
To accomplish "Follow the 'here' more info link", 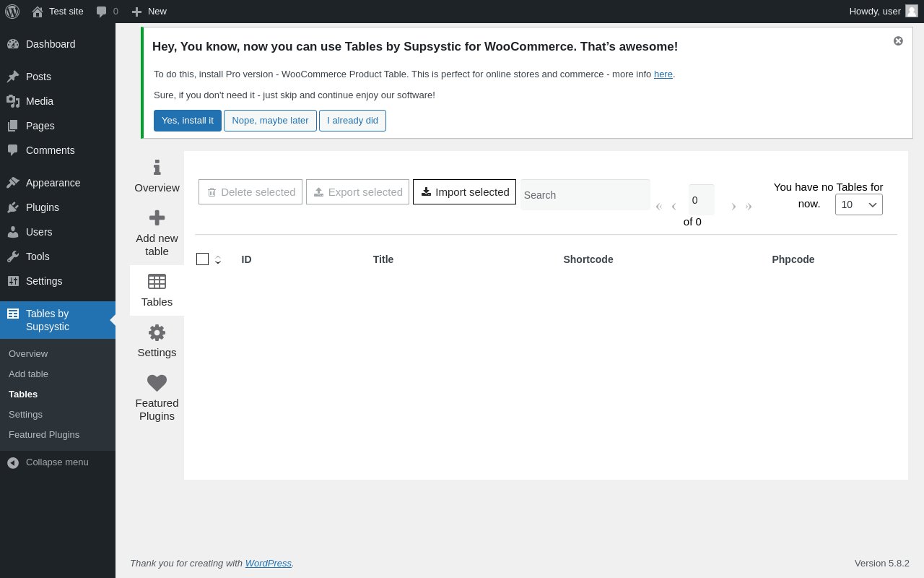I will click(663, 74).
